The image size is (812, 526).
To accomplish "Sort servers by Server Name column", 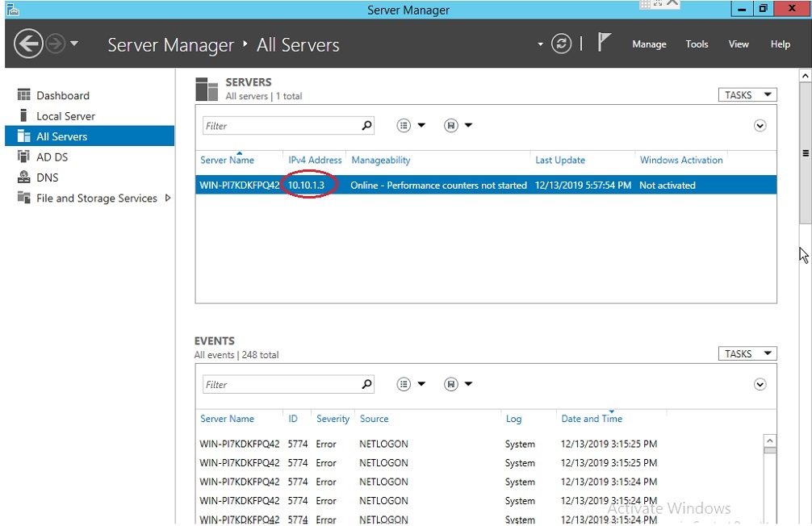I will tap(227, 160).
